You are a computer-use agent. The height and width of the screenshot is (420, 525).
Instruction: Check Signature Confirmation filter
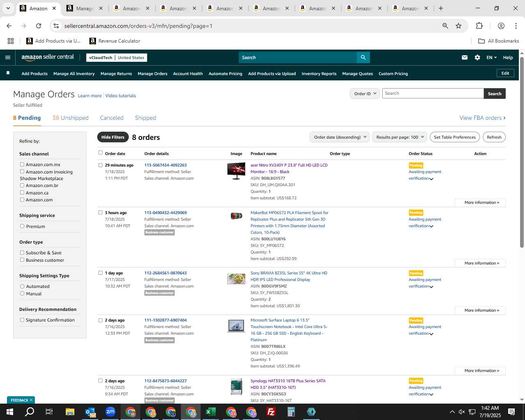click(22, 320)
